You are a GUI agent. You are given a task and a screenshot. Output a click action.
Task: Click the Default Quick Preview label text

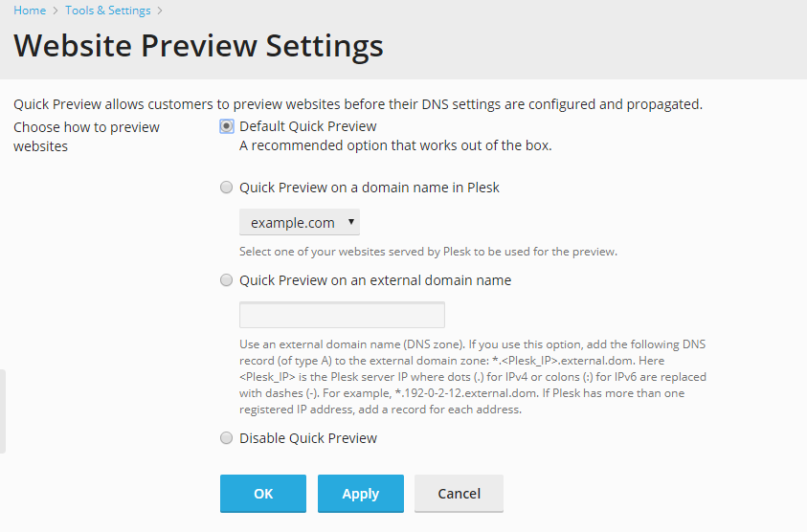307,126
